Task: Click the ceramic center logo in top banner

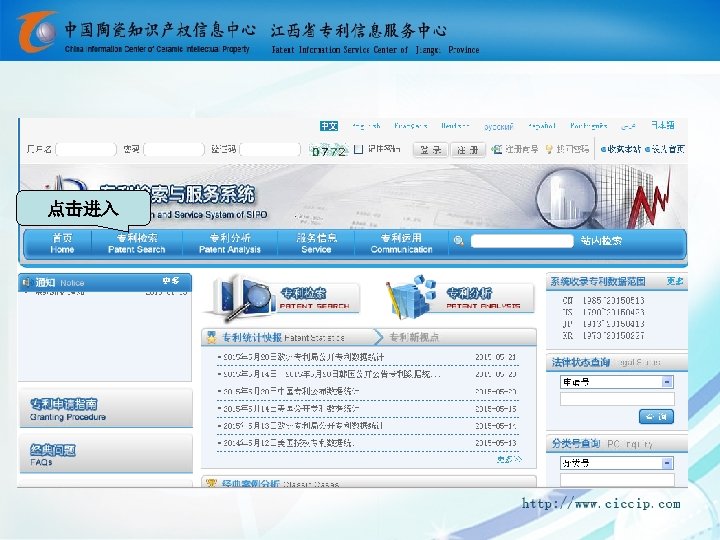Action: pyautogui.click(x=38, y=31)
